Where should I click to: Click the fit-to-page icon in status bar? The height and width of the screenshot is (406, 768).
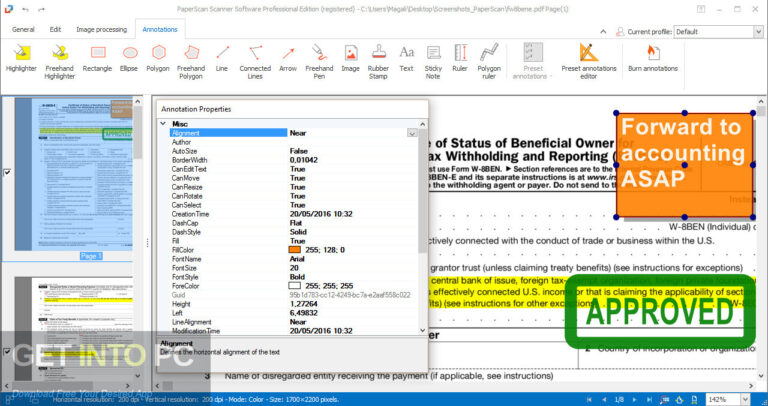679,400
